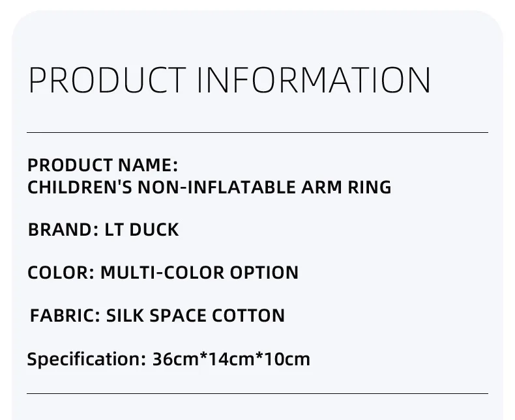This screenshot has width=515, height=420.
Task: Click the 36cm*14cm*10cm dimensions text
Action: (231, 359)
